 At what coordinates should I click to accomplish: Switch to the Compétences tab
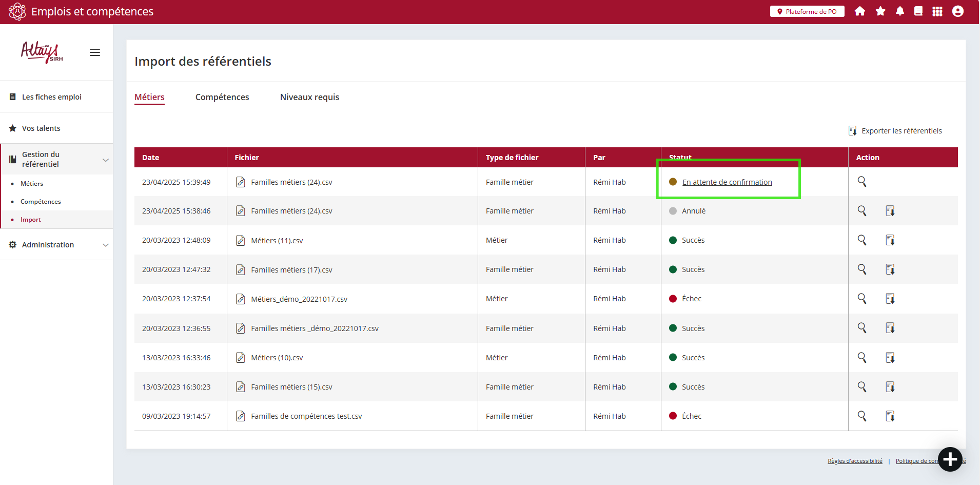click(222, 97)
